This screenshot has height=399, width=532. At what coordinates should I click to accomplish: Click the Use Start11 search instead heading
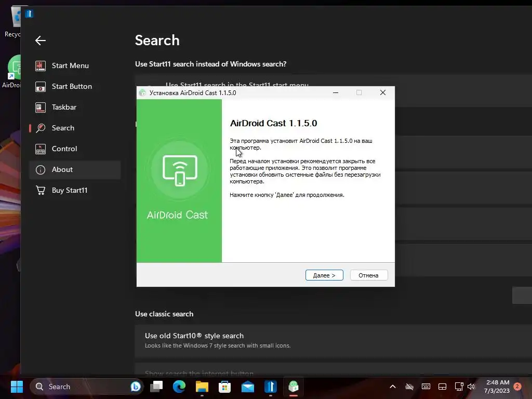tap(211, 64)
